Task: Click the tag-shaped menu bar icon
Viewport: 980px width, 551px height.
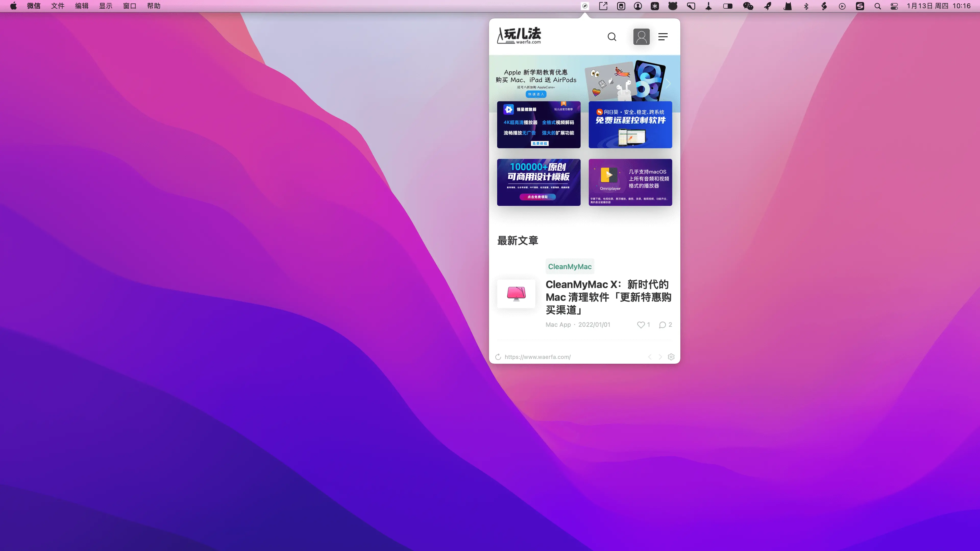Action: pos(691,6)
